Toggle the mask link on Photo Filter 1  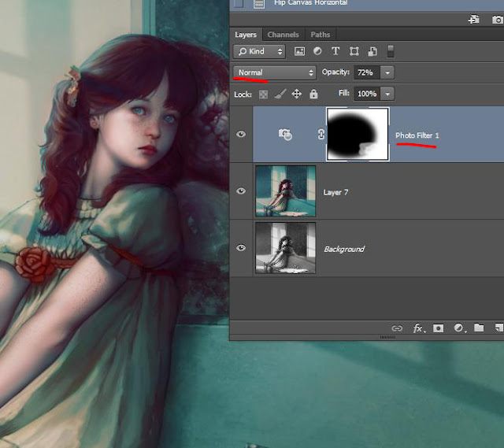pos(321,134)
